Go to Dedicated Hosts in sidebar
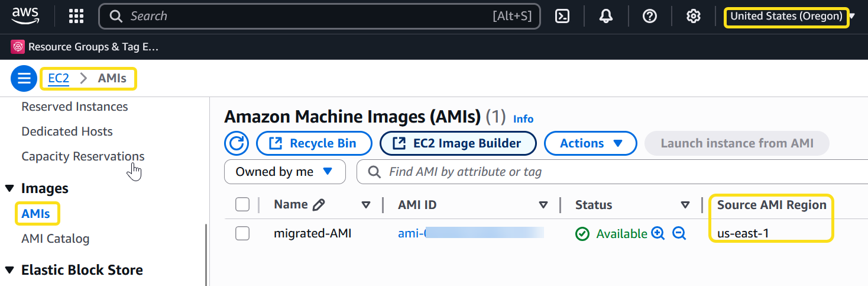868x286 pixels. click(67, 131)
